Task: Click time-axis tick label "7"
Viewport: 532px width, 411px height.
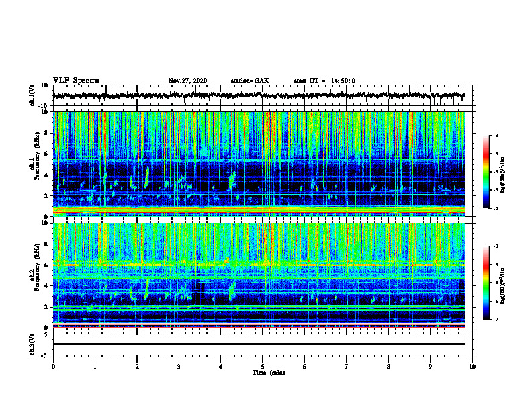Action: click(347, 367)
